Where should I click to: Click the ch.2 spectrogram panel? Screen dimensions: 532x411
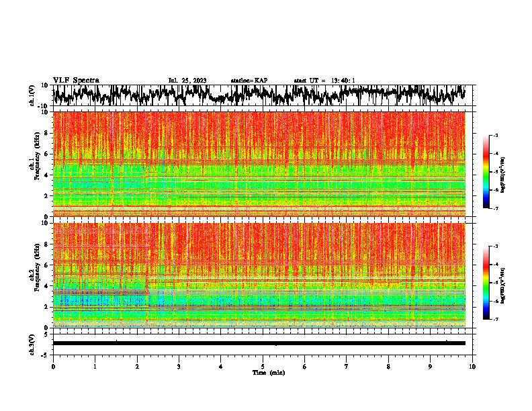(259, 275)
